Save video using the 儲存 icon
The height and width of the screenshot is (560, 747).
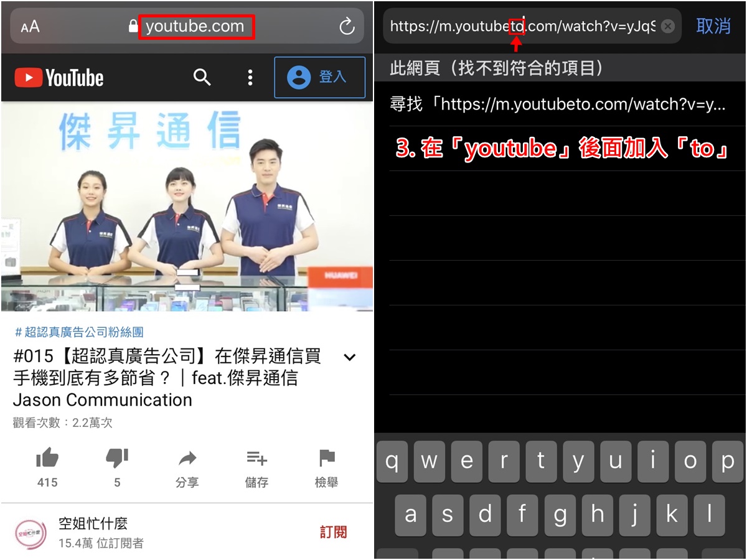256,468
